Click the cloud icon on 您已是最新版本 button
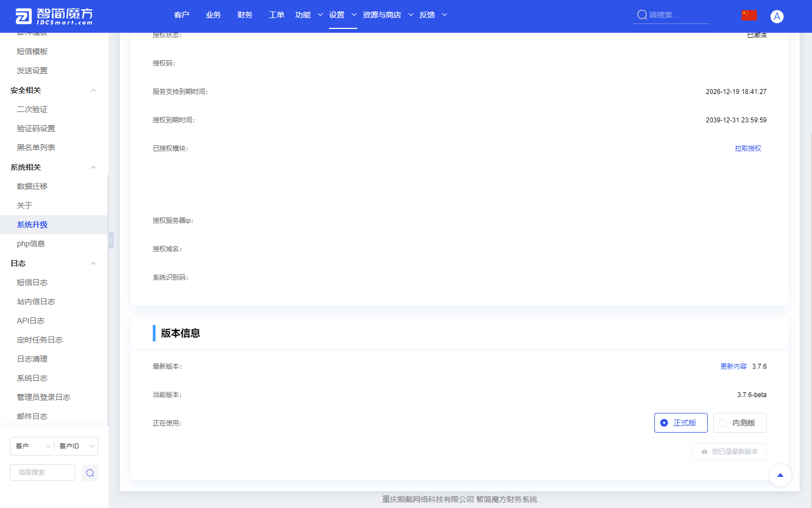The width and height of the screenshot is (812, 508). click(x=705, y=452)
